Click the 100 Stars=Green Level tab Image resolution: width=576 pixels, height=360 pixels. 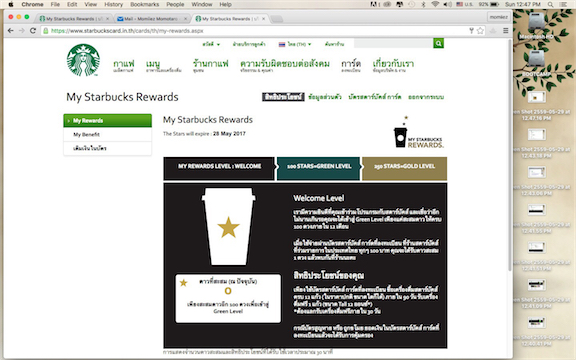pos(319,166)
